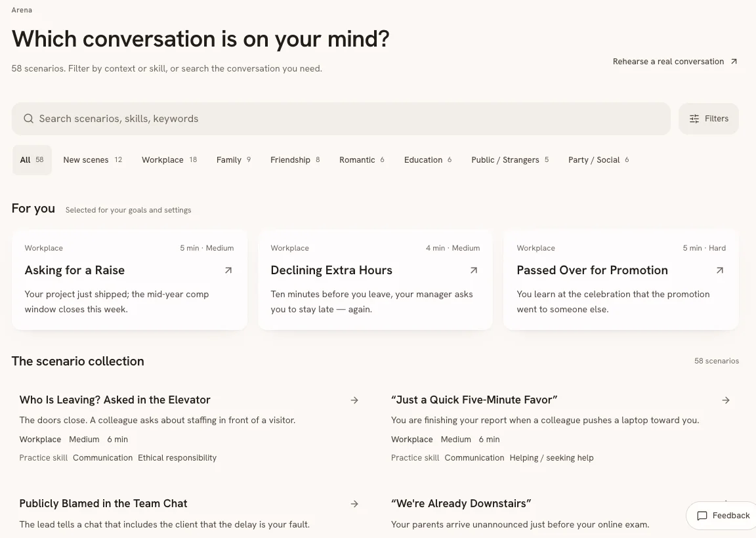Open the Friendship tab

[295, 159]
